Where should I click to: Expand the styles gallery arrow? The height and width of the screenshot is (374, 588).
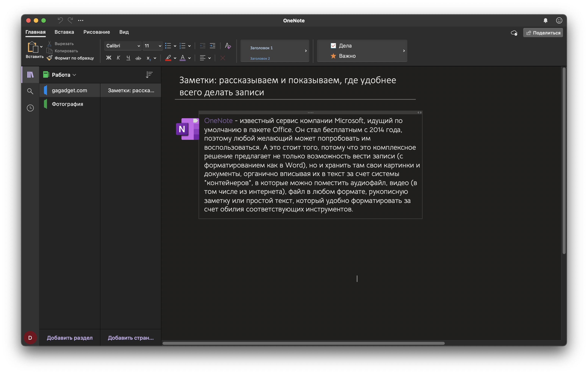click(x=306, y=51)
